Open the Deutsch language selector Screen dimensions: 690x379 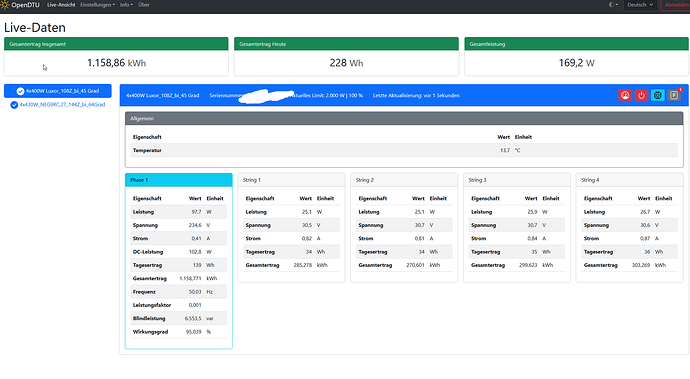point(640,5)
